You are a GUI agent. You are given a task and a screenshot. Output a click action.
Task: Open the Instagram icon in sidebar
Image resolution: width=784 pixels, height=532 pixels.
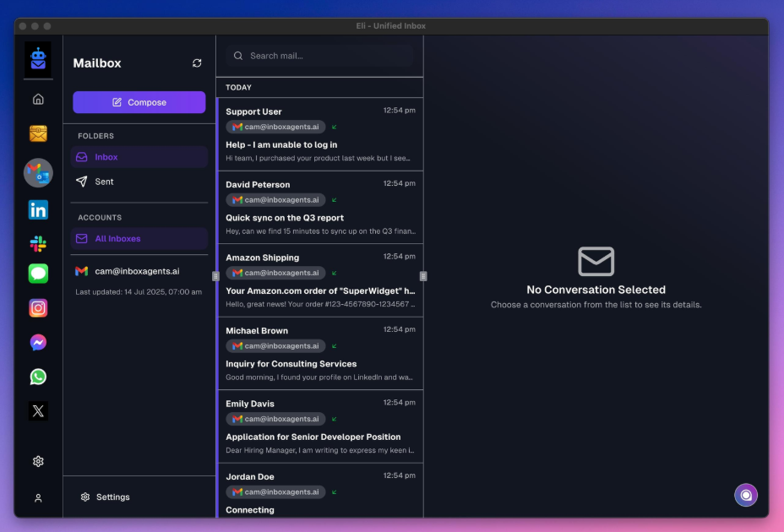click(x=38, y=308)
